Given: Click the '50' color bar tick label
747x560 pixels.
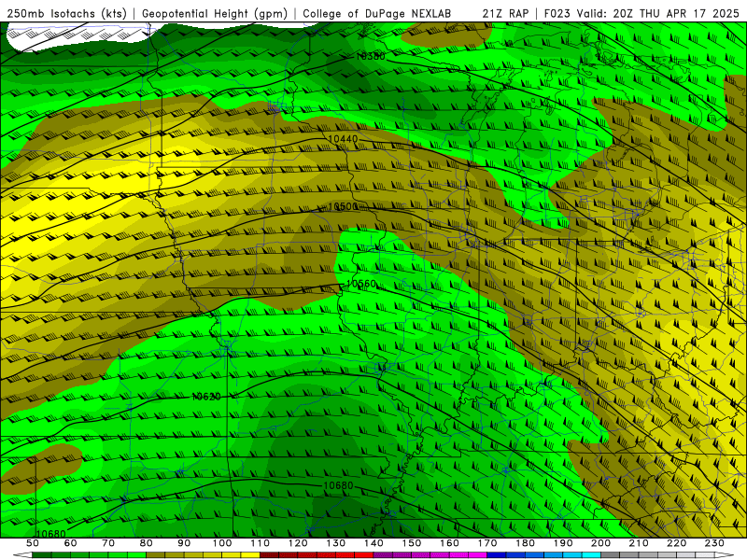Looking at the screenshot, I should 32,543.
